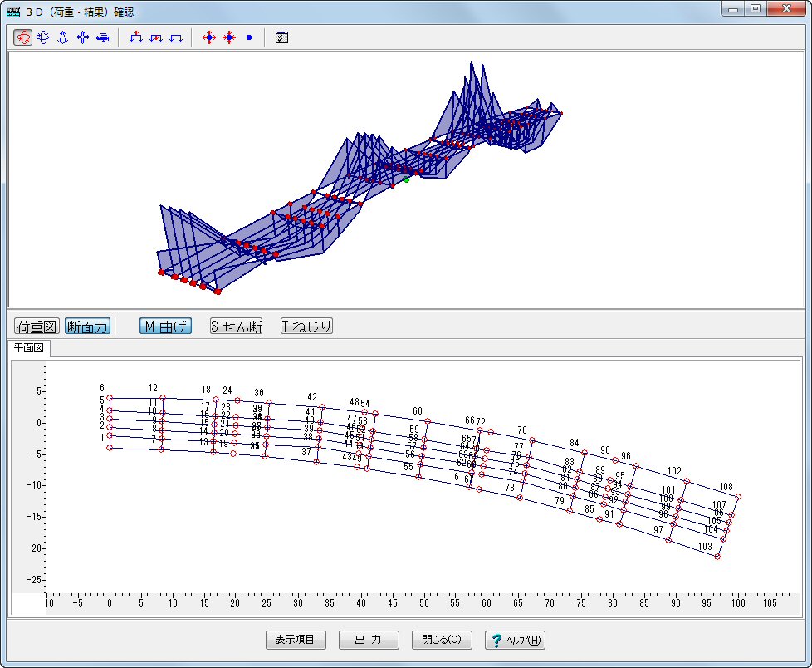Click the shrink inward arrows icon
Viewport: 812px width, 668px height.
coord(229,37)
